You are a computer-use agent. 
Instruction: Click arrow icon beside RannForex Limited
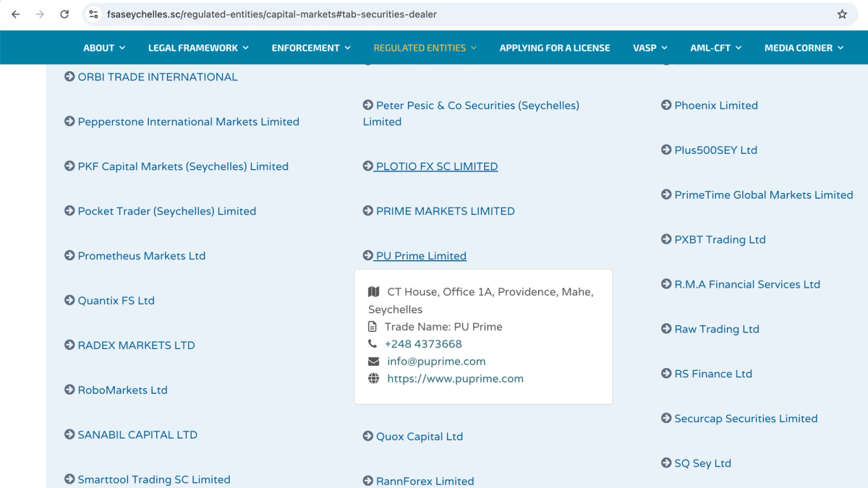pos(368,481)
